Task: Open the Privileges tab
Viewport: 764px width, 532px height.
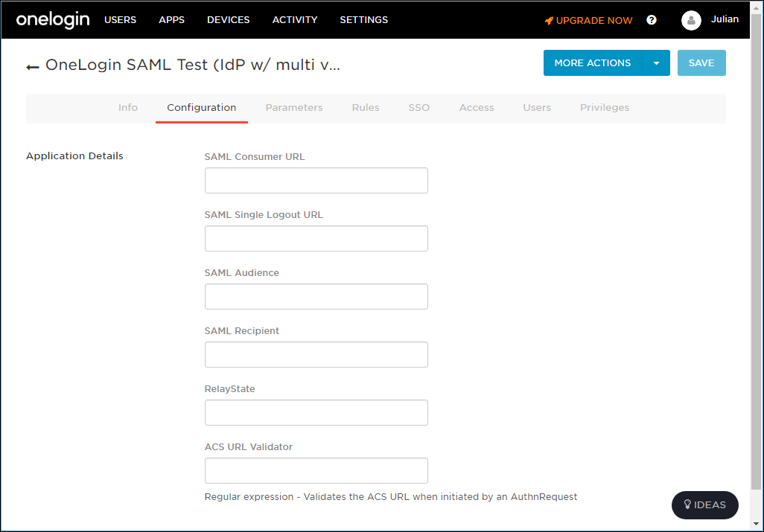Action: (605, 108)
